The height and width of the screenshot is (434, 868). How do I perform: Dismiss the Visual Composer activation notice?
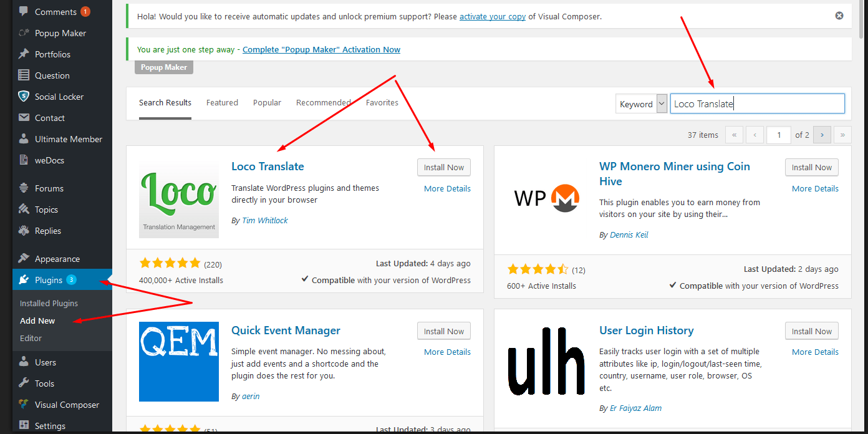point(839,16)
